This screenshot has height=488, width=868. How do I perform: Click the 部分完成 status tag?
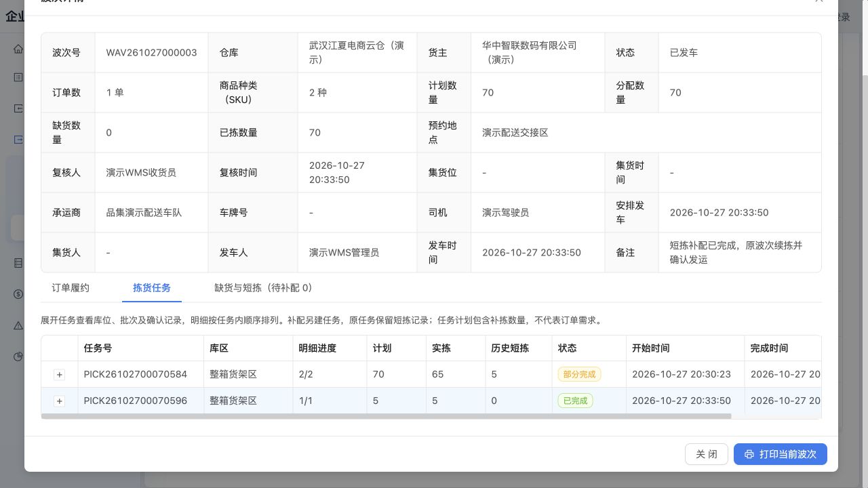tap(579, 374)
